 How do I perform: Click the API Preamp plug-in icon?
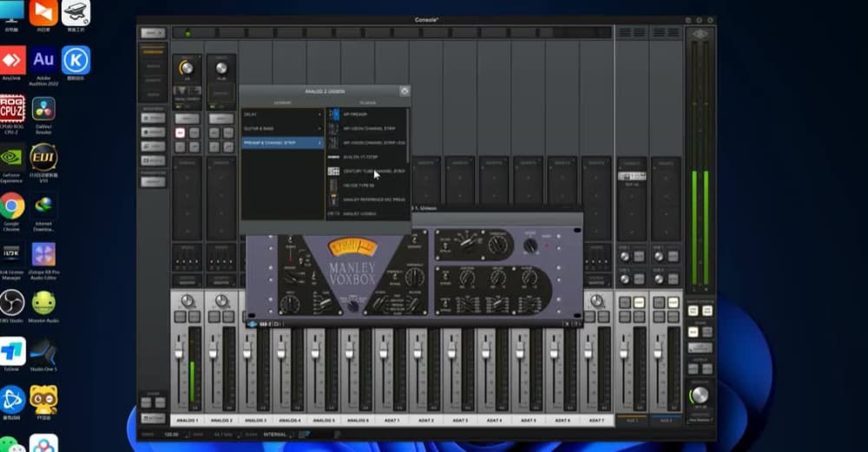334,115
